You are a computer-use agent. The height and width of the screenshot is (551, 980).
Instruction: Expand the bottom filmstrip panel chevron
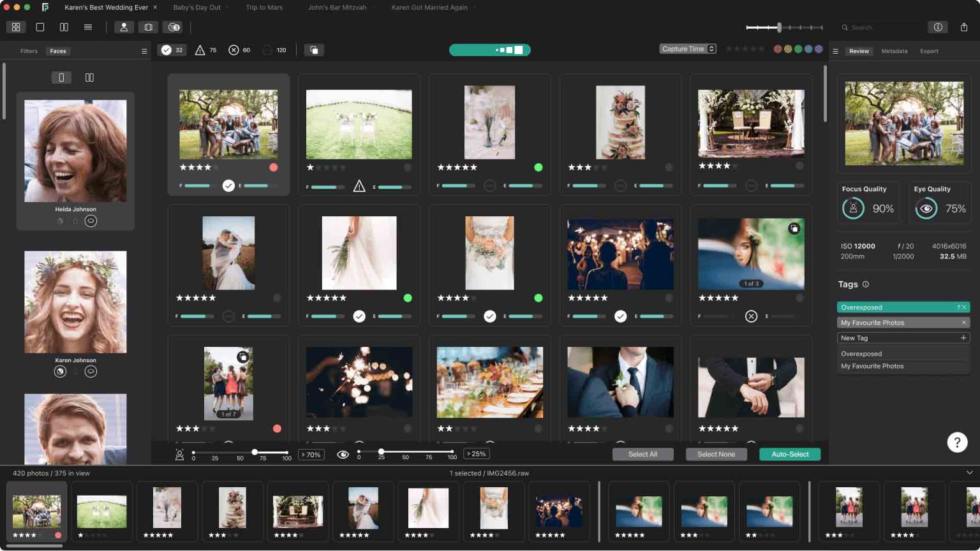click(x=969, y=473)
